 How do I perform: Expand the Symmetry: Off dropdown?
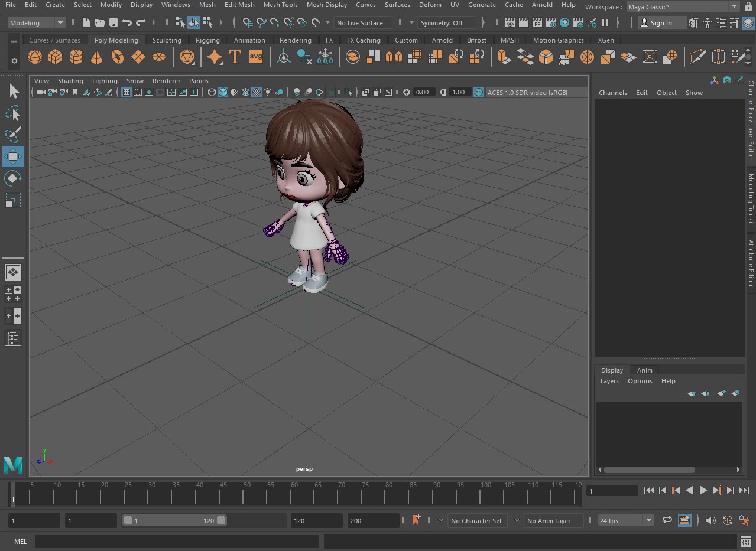pos(447,23)
